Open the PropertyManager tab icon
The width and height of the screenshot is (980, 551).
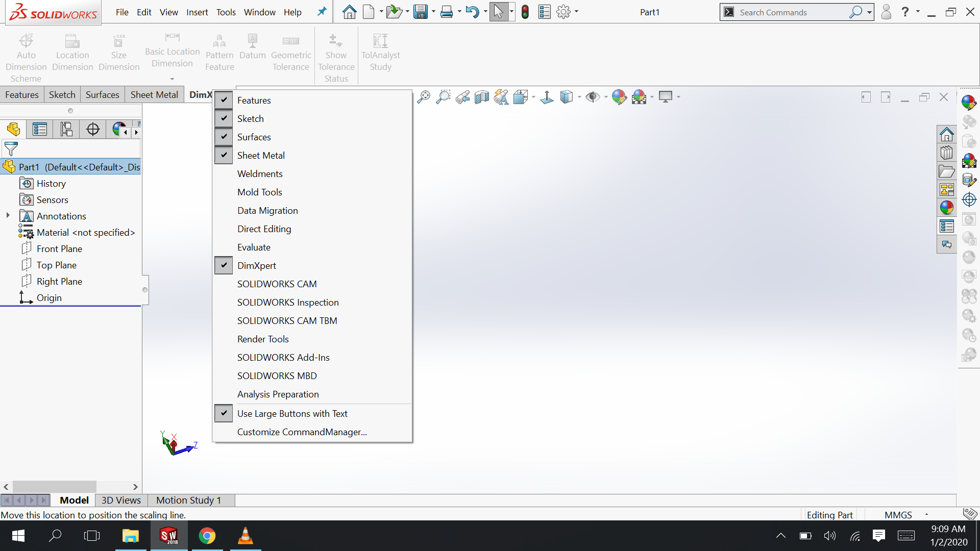click(40, 129)
